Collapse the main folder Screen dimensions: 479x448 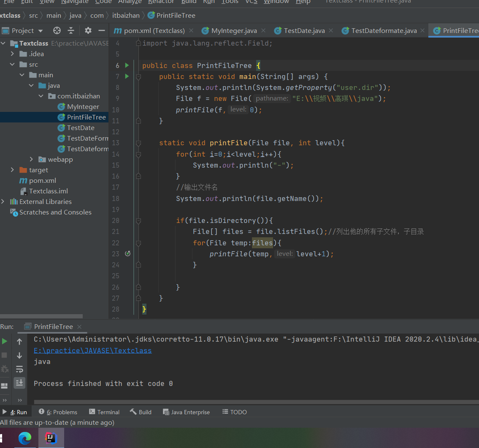(22, 75)
